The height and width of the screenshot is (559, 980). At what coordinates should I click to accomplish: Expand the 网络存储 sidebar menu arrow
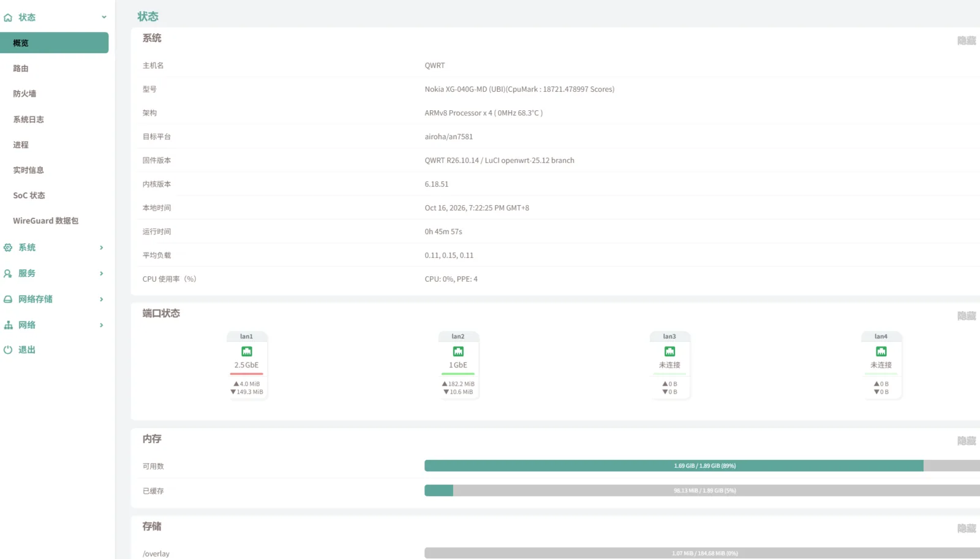click(102, 299)
